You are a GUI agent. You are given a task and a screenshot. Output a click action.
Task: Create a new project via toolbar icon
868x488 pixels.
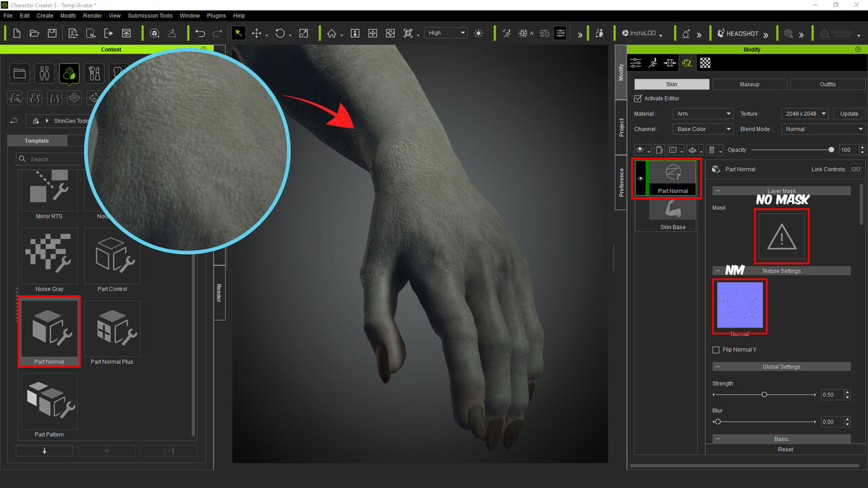point(17,33)
